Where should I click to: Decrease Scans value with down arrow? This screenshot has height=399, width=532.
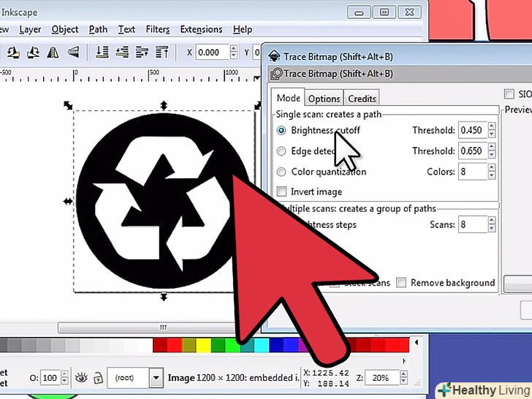491,229
